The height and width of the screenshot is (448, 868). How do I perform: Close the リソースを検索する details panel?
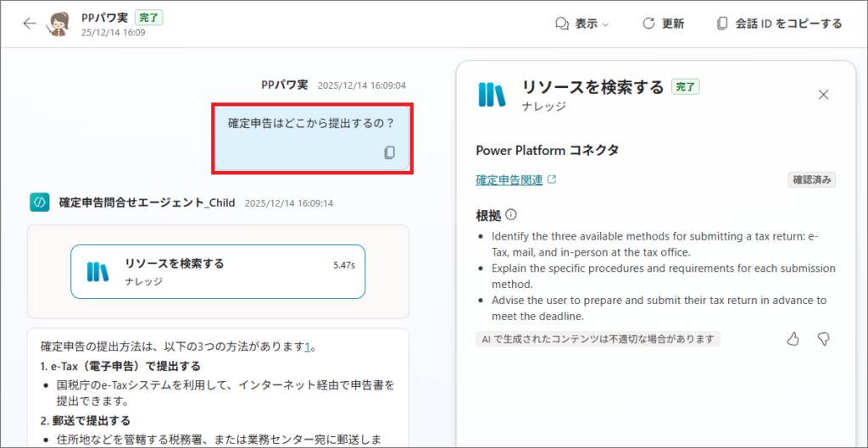[x=823, y=95]
